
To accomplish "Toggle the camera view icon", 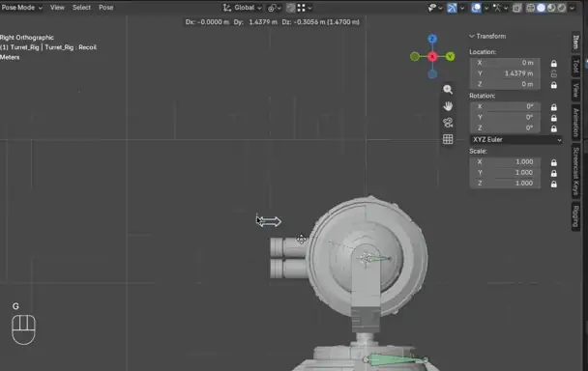I will tap(448, 123).
